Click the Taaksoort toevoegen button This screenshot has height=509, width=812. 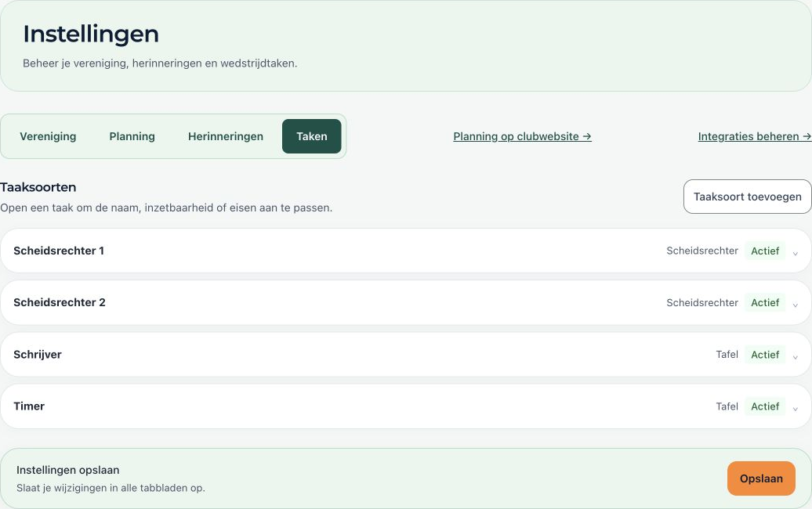point(747,197)
